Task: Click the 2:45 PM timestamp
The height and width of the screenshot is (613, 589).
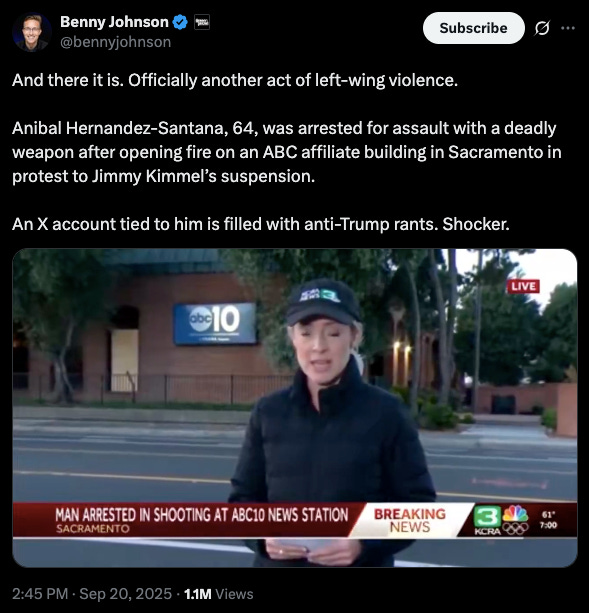Action: coord(40,594)
